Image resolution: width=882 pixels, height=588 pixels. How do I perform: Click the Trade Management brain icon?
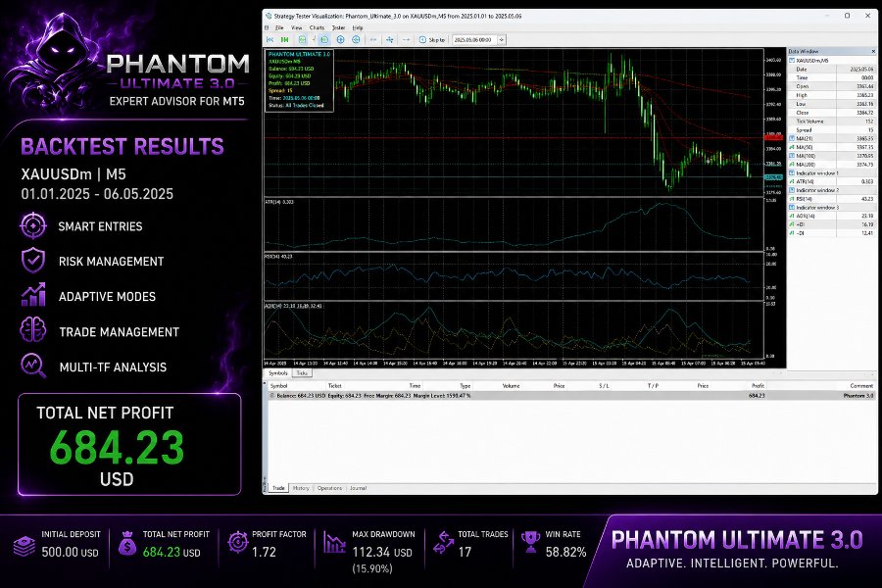33,330
